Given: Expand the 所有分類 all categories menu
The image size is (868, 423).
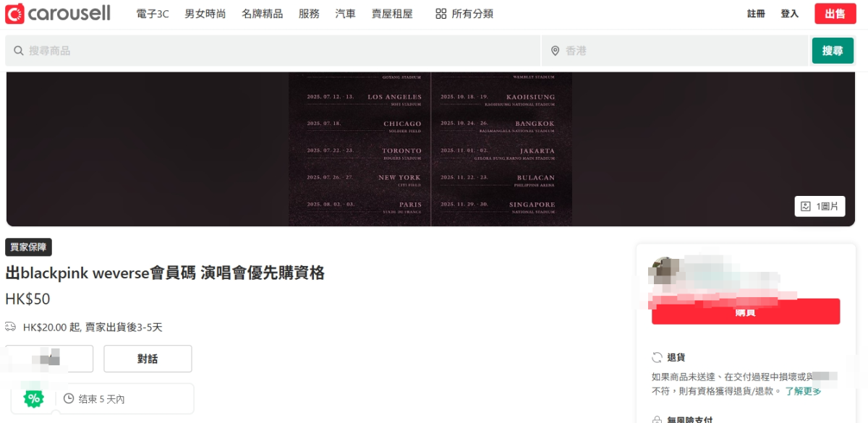Looking at the screenshot, I should (x=464, y=14).
